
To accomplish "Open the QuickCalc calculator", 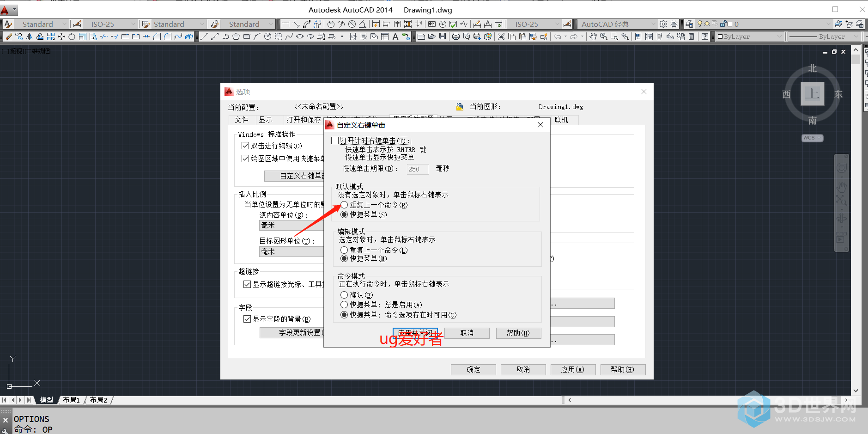I will tap(692, 37).
